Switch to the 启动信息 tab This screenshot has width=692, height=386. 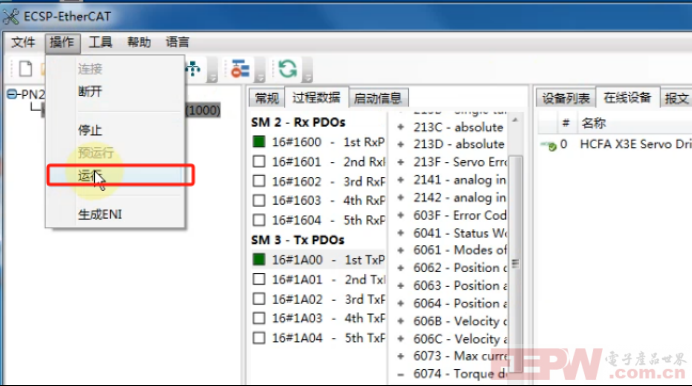(x=378, y=97)
